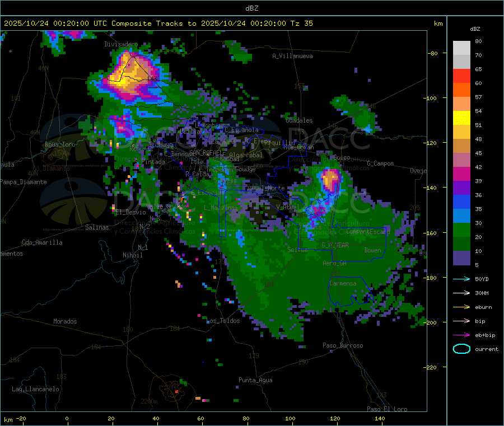
Task: Click the dBZ title at top
Action: [x=251, y=8]
